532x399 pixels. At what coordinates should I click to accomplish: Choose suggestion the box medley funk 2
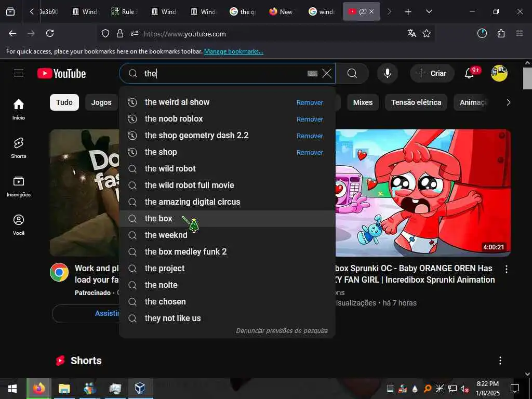click(x=227, y=252)
